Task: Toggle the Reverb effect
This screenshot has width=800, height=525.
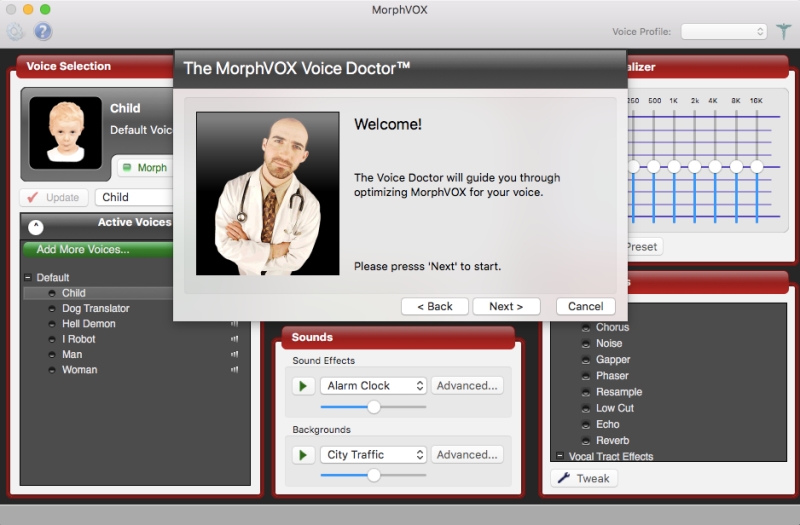Action: coord(586,441)
